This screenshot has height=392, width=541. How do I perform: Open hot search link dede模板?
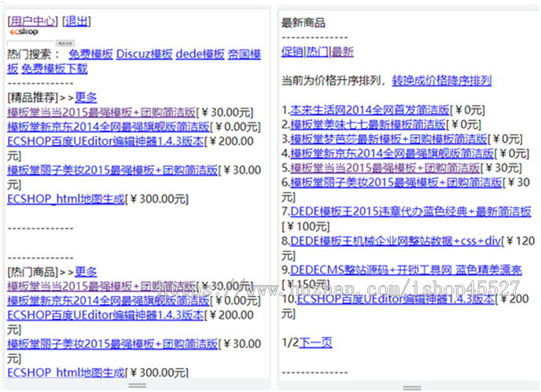click(x=200, y=54)
